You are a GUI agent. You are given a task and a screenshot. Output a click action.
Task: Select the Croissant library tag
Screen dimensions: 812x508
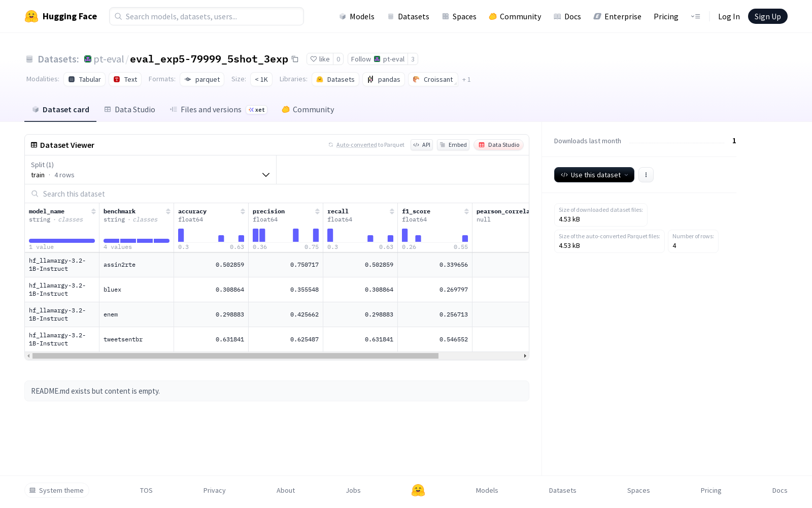[433, 79]
